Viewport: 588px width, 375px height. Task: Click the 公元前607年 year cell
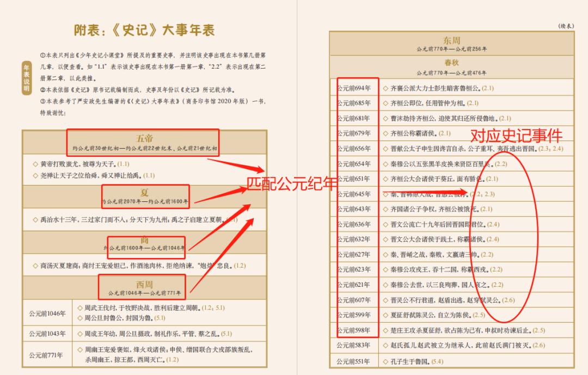pyautogui.click(x=354, y=300)
